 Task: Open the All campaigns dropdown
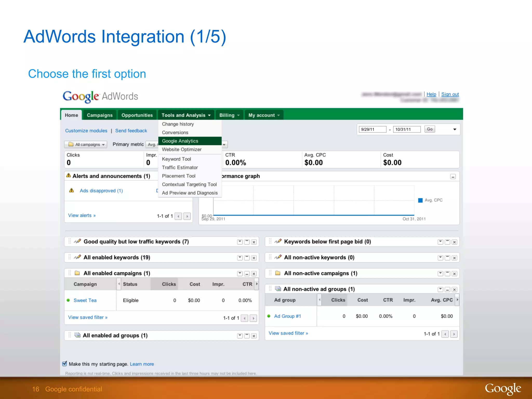pyautogui.click(x=86, y=144)
